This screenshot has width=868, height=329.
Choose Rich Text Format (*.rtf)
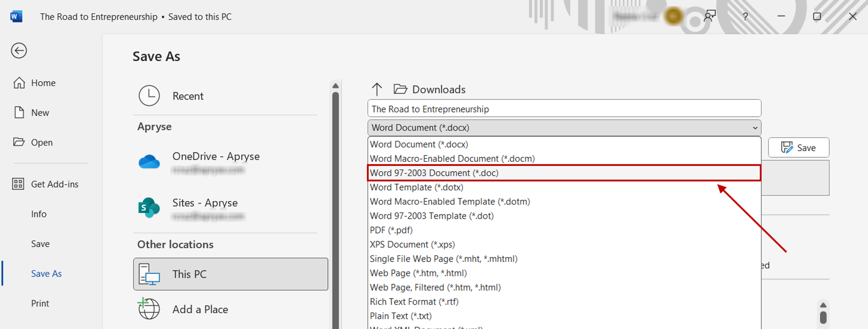click(564, 302)
